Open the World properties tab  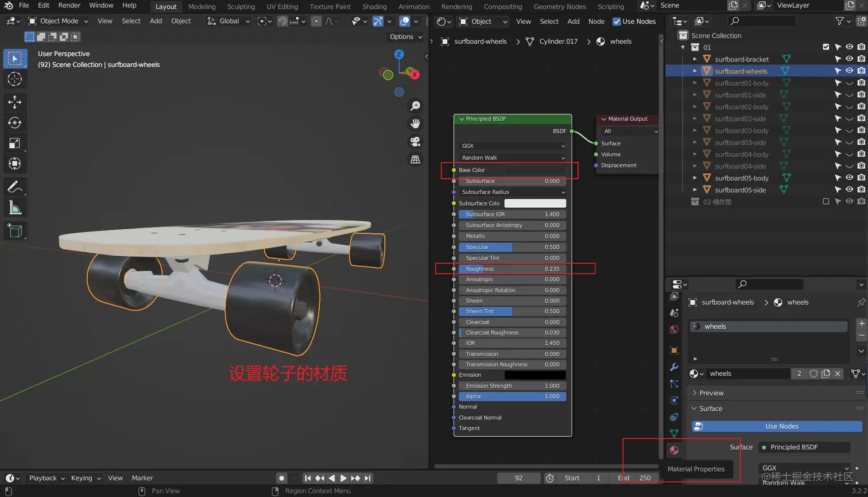pyautogui.click(x=674, y=329)
